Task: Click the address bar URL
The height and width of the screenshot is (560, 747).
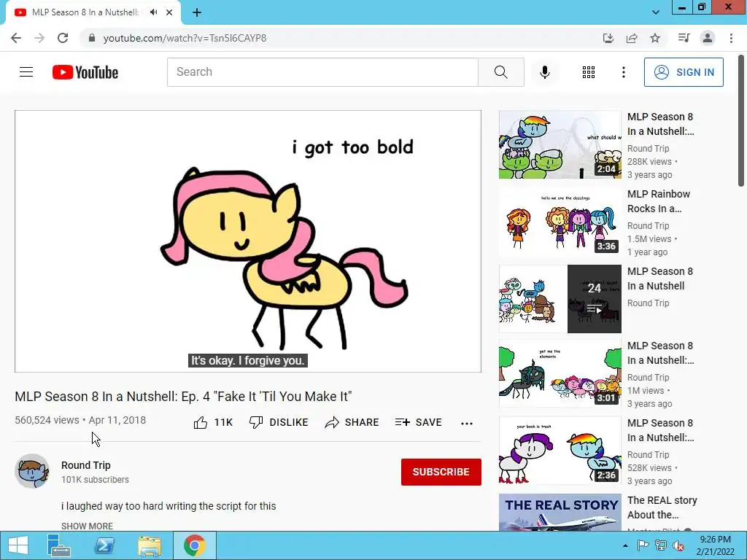Action: (x=185, y=38)
